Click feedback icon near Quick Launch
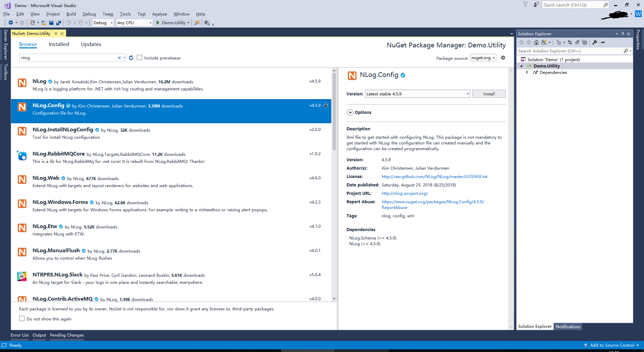Viewport: 644px width, 352px height. (536, 5)
